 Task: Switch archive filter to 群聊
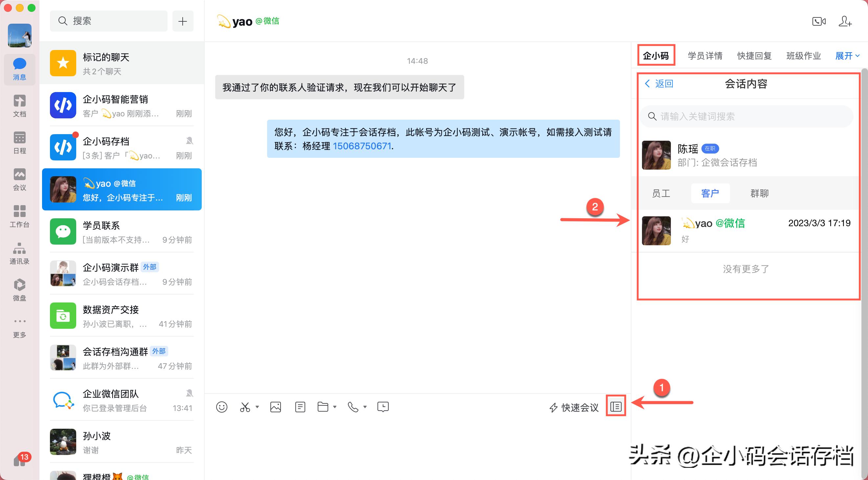tap(759, 193)
